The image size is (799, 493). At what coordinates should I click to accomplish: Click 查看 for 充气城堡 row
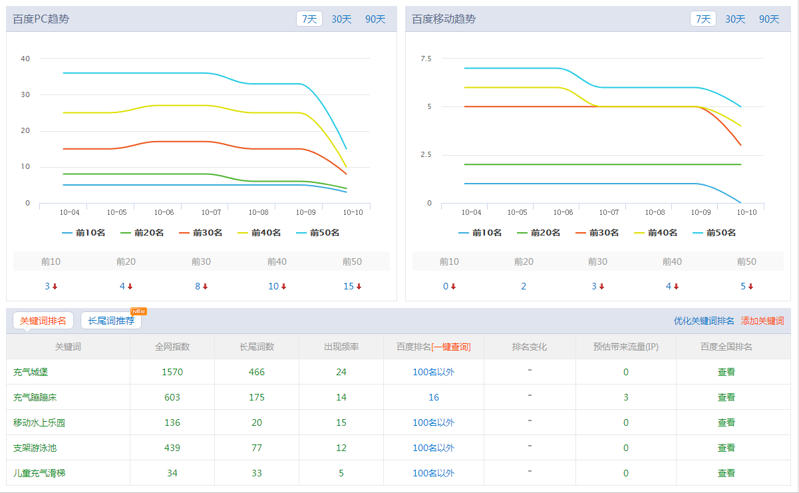pos(726,372)
